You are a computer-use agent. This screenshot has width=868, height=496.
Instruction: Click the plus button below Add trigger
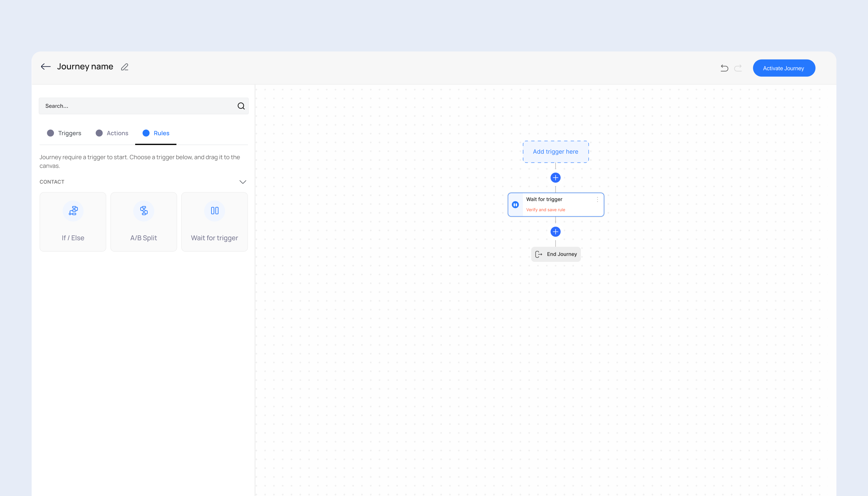(x=555, y=178)
